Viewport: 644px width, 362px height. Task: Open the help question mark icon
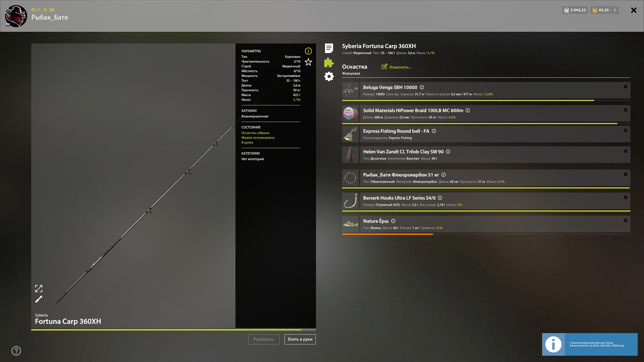point(16,351)
